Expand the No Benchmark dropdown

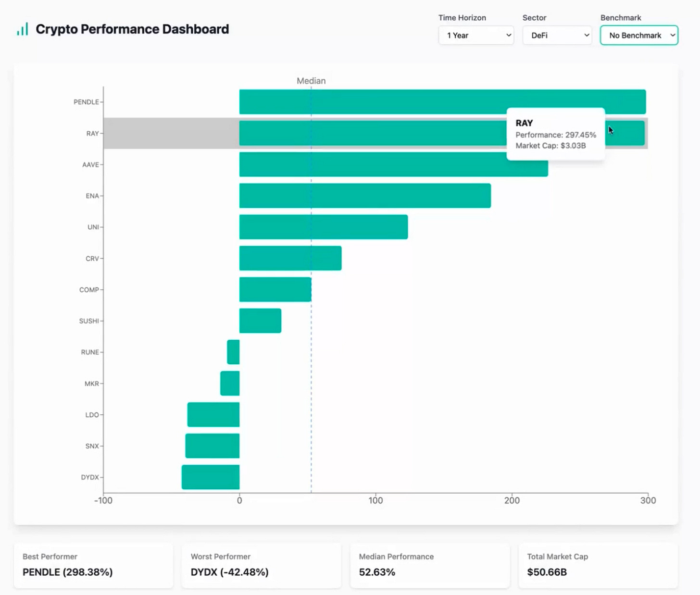(639, 35)
